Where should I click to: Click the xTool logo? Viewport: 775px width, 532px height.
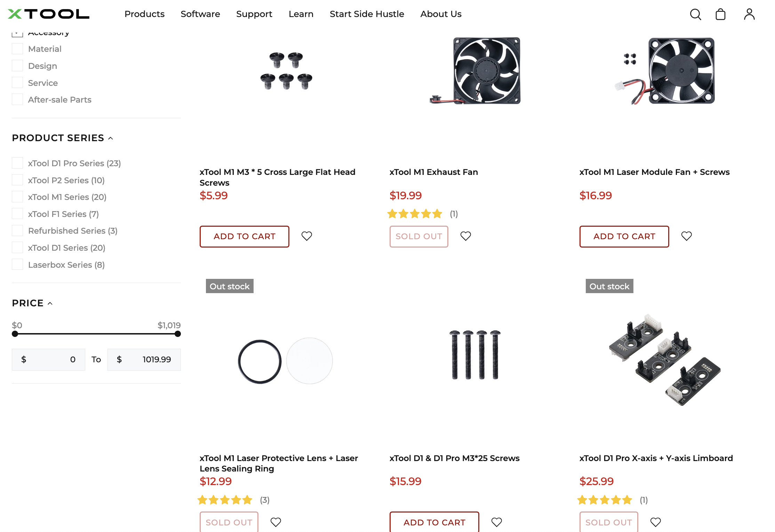click(49, 14)
